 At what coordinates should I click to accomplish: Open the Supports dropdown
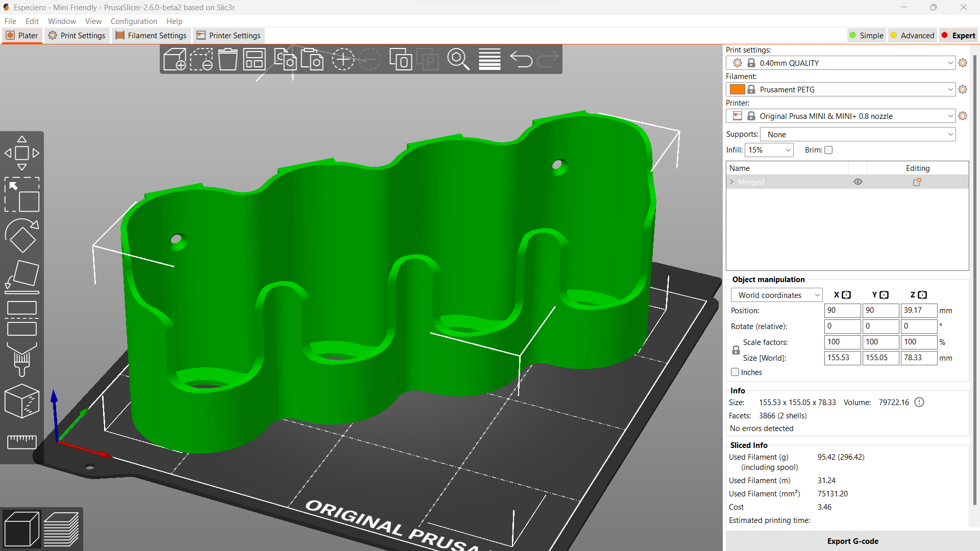pyautogui.click(x=858, y=135)
